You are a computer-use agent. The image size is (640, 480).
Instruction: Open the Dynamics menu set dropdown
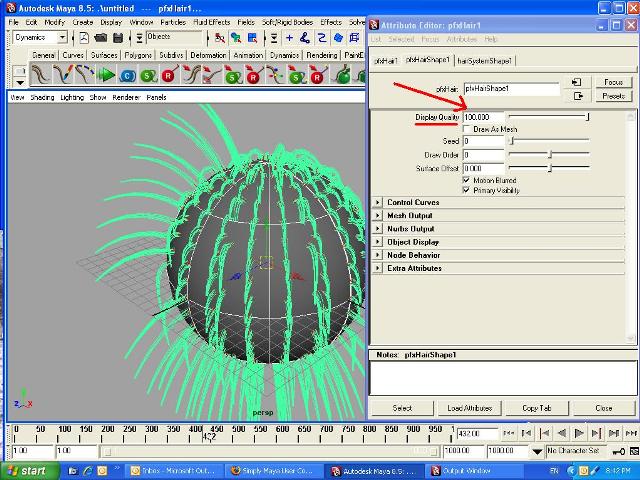pyautogui.click(x=62, y=38)
